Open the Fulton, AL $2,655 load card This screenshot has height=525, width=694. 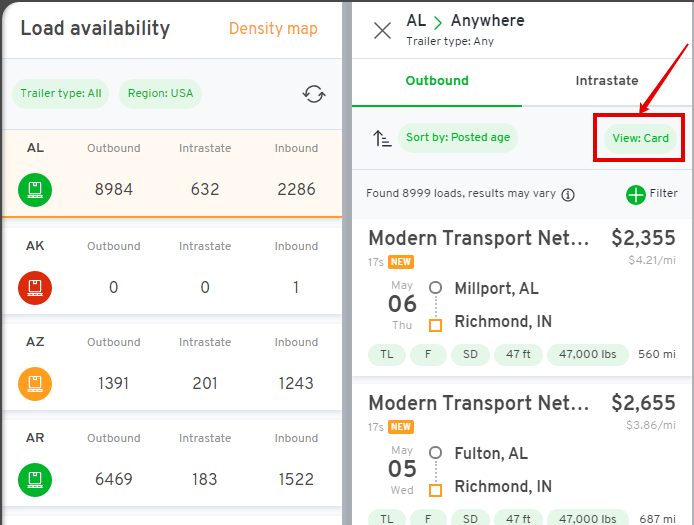522,456
